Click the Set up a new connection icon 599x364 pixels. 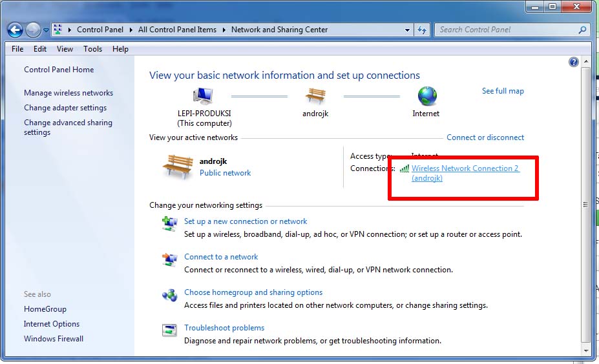coord(169,223)
